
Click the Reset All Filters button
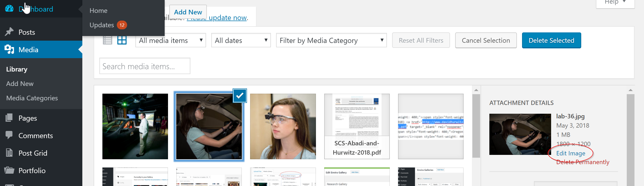421,40
